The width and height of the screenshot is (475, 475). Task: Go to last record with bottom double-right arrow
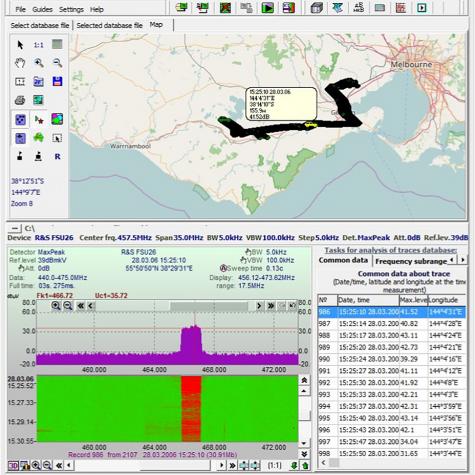pyautogui.click(x=233, y=465)
